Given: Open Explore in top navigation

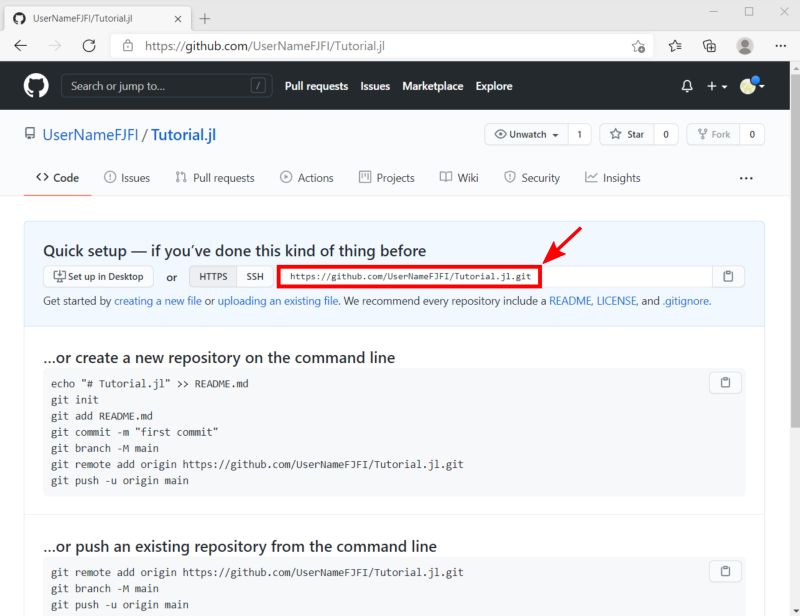Looking at the screenshot, I should point(494,86).
